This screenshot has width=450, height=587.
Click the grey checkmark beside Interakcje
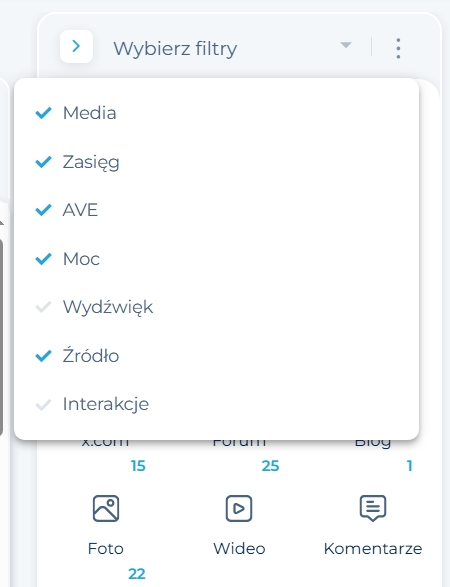pyautogui.click(x=43, y=404)
